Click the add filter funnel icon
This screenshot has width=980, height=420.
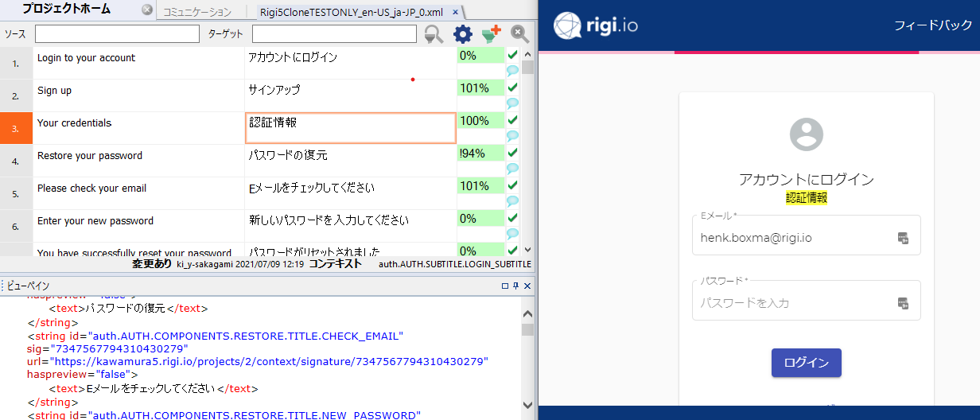pyautogui.click(x=491, y=34)
